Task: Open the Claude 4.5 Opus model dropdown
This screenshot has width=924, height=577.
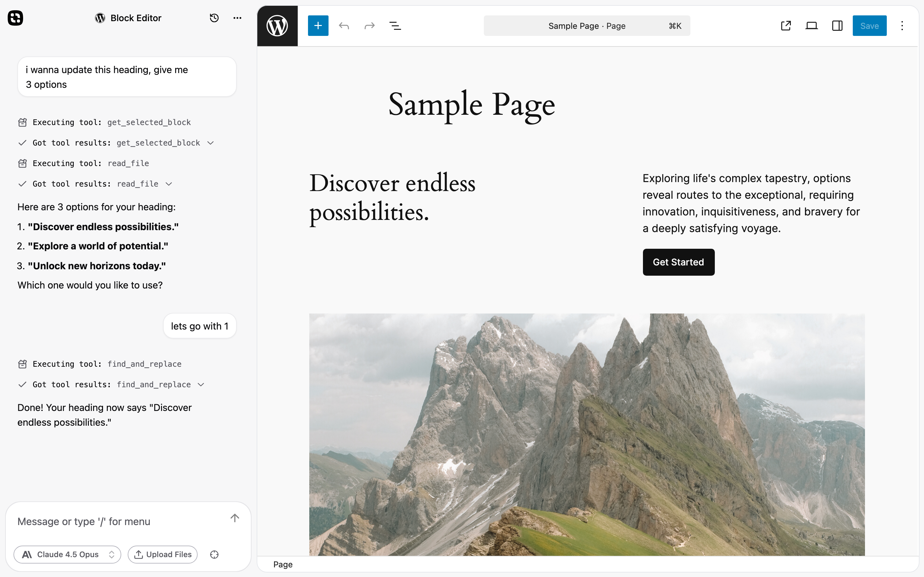Action: (67, 555)
